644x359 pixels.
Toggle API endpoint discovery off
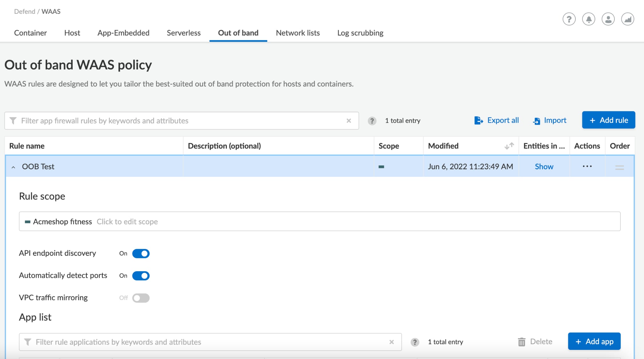point(141,253)
